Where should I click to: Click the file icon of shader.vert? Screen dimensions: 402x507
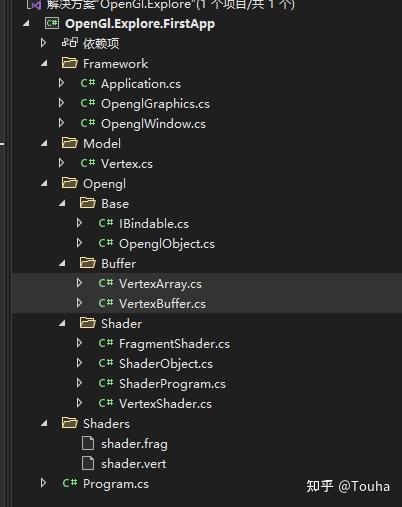point(88,464)
